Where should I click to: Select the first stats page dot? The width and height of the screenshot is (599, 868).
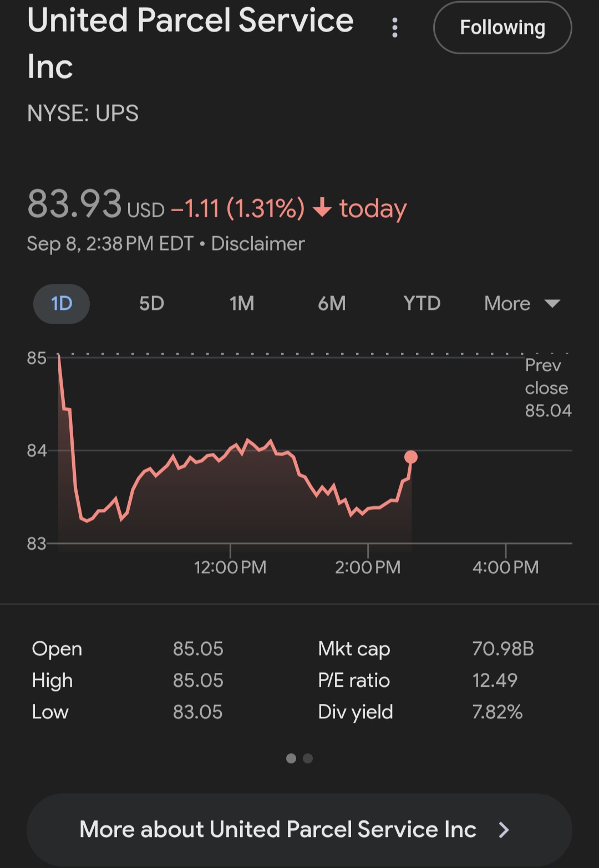tap(291, 758)
